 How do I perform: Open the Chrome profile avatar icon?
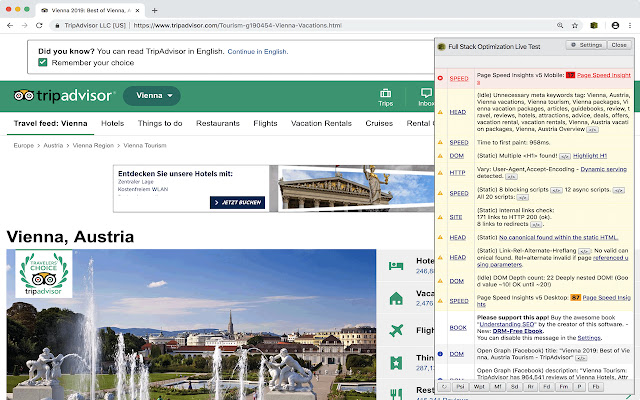pos(615,25)
